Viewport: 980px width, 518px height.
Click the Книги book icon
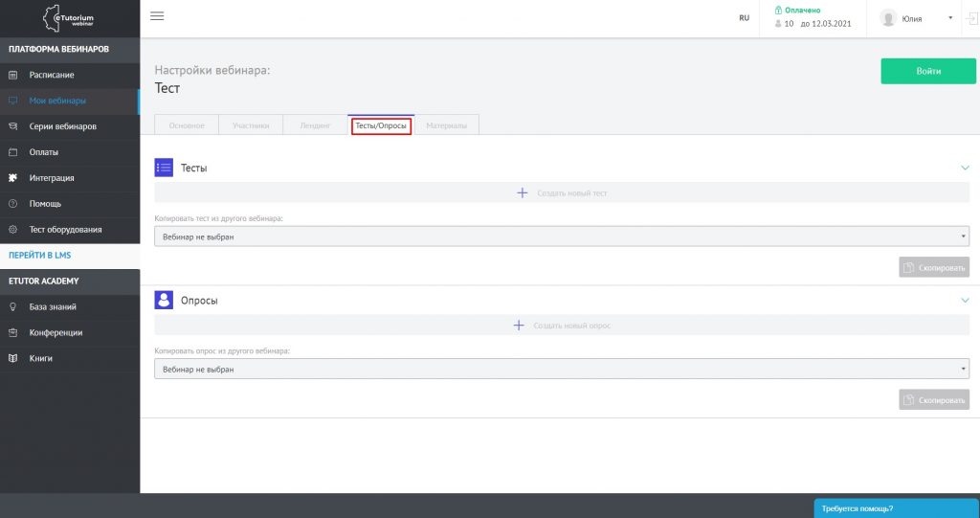[13, 359]
